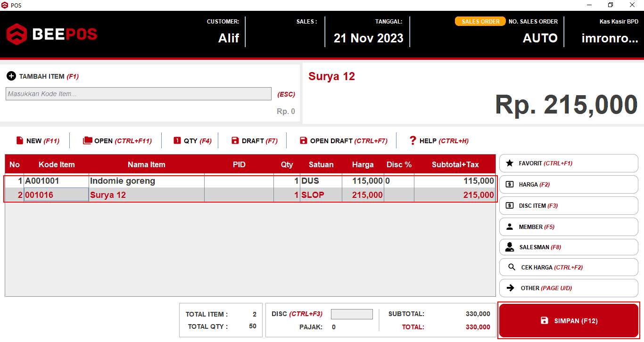Click the cashier name imronro...

coord(610,38)
